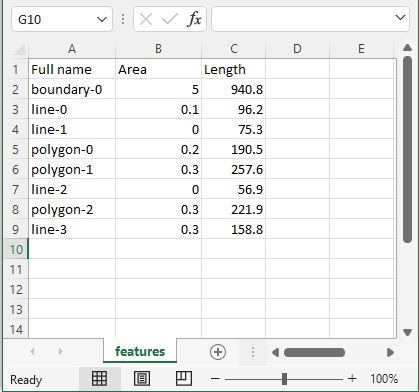The image size is (419, 392).
Task: Select the 'line-3' cell
Action: pos(72,229)
